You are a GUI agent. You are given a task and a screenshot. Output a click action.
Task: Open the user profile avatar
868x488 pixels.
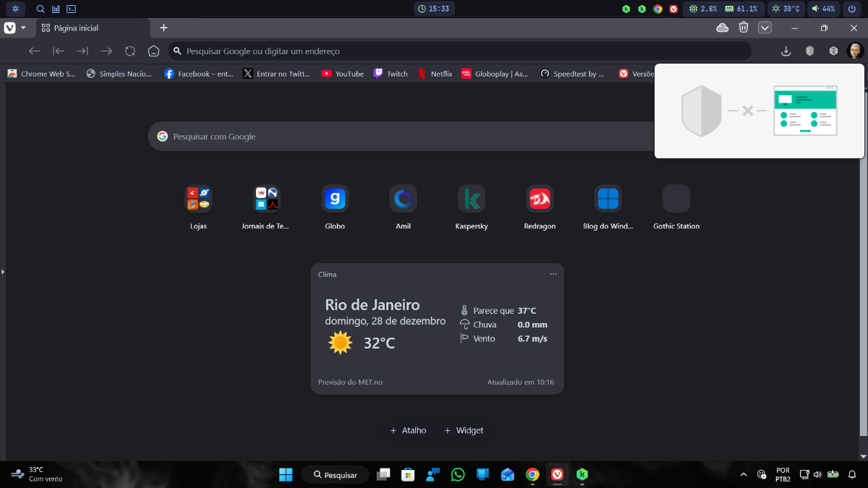(x=855, y=51)
